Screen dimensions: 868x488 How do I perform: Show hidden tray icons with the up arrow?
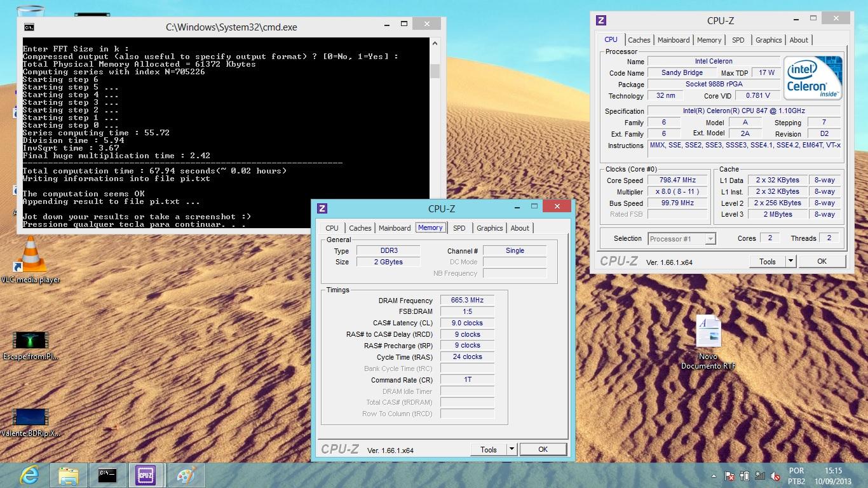[x=715, y=475]
